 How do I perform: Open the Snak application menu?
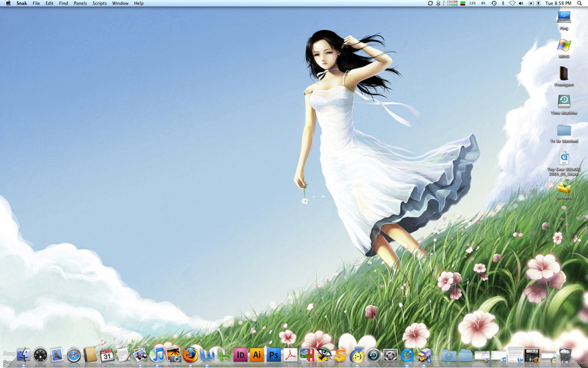22,4
